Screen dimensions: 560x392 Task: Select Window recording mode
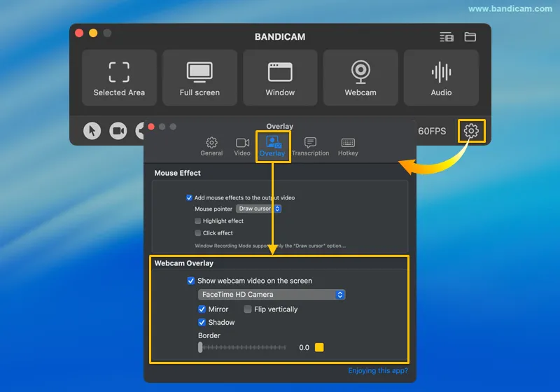(x=280, y=78)
